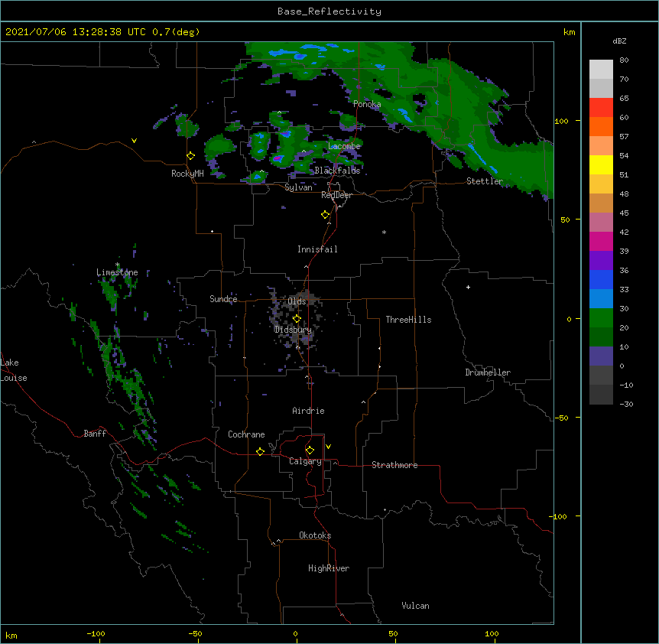Click the light blue 33 dBZ legend swatch
Viewport: 659px width, 644px height.
click(x=601, y=298)
